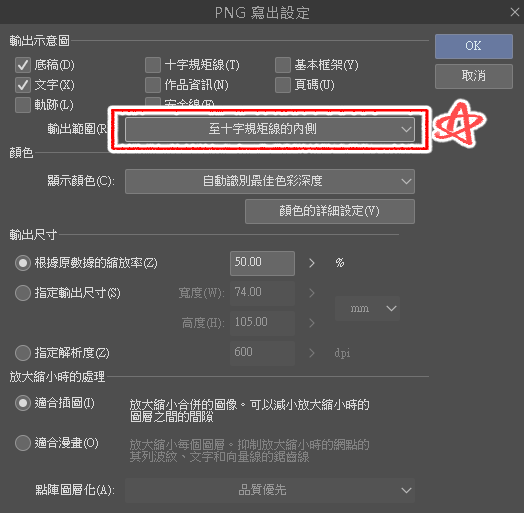This screenshot has width=524, height=513.
Task: Confirm export with the OK button
Action: pos(474,46)
